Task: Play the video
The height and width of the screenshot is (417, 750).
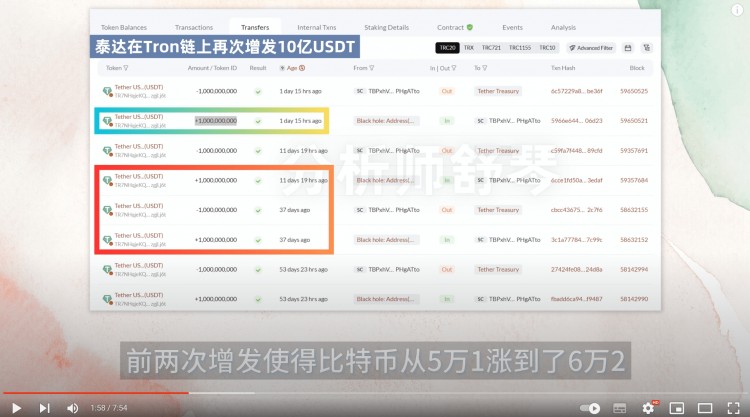Action: [16, 408]
